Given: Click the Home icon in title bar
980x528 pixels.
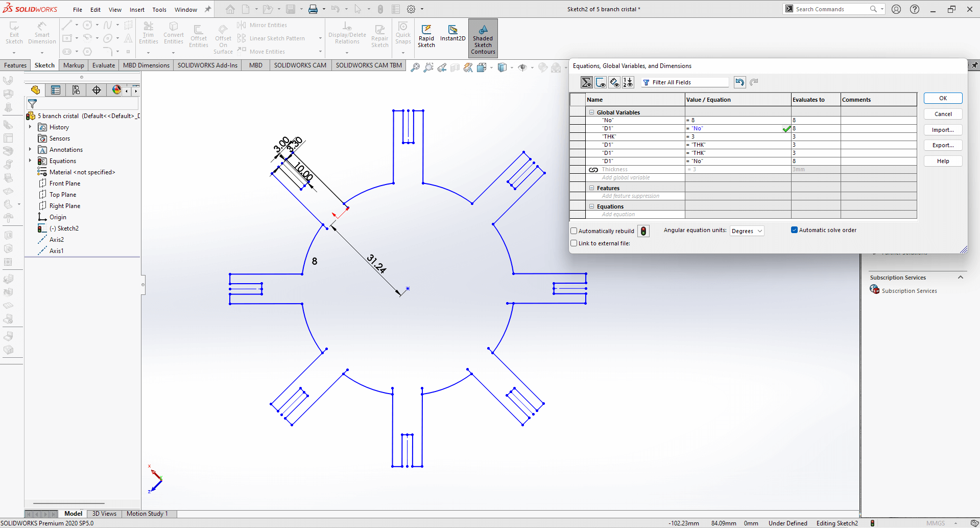Looking at the screenshot, I should tap(230, 9).
